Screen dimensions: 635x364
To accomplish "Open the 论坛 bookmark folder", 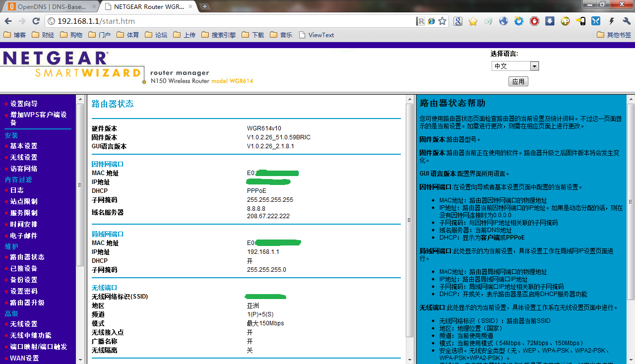I will [x=156, y=35].
